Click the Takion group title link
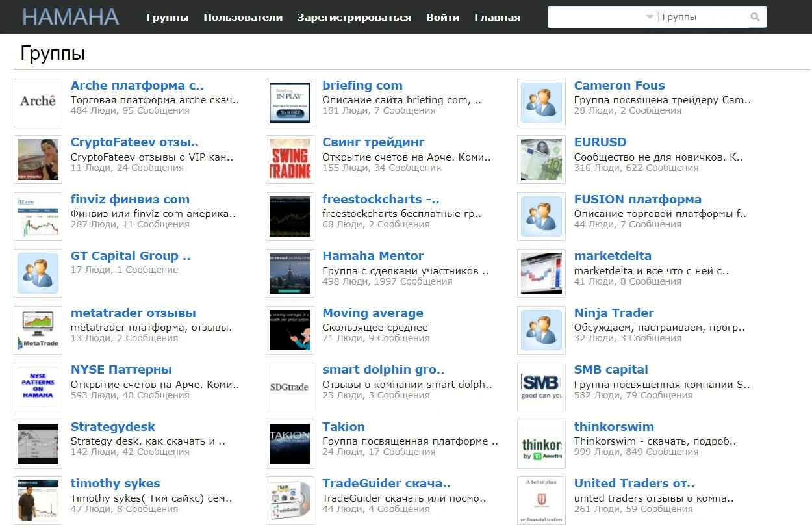This screenshot has width=812, height=529. [x=344, y=426]
